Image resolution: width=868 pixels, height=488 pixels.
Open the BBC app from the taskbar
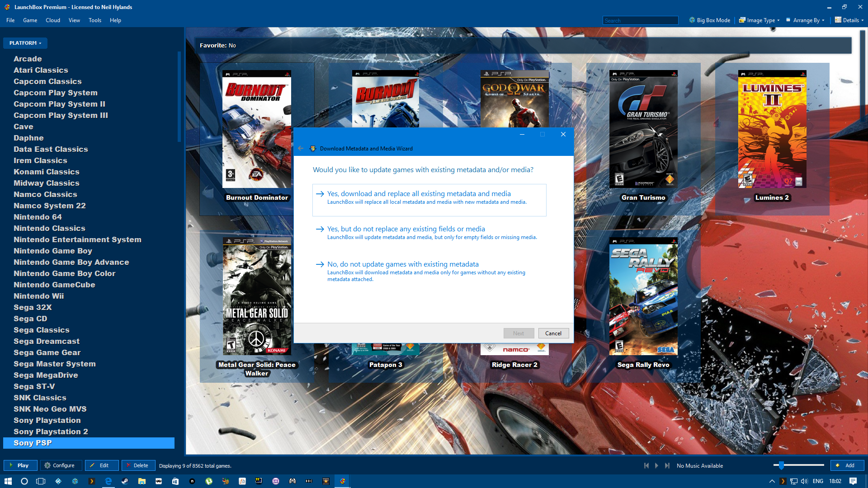(309, 481)
